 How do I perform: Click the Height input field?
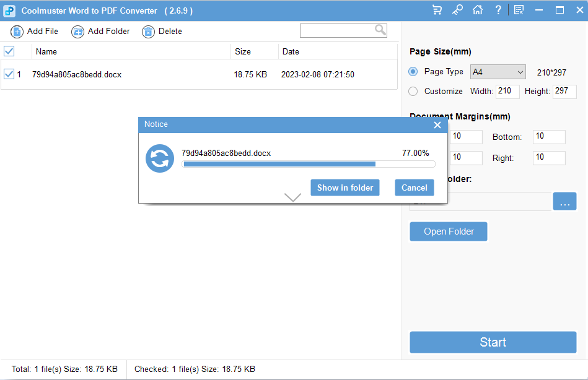(x=564, y=92)
